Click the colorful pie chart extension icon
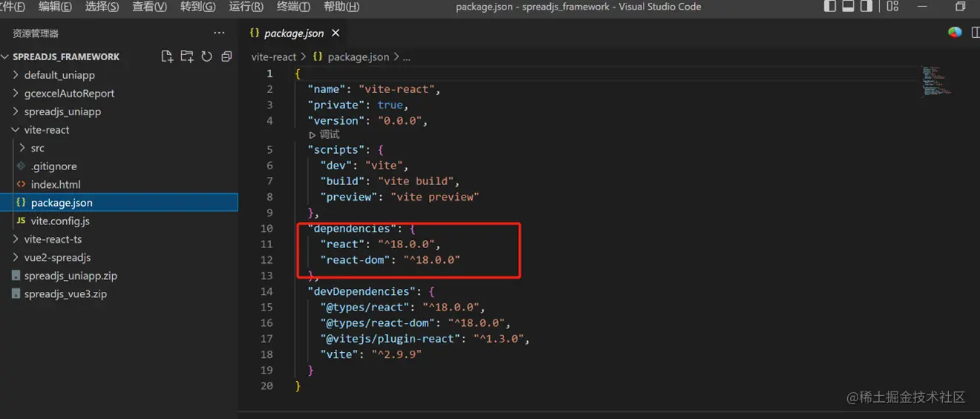Screen dimensions: 980x419 [955, 33]
